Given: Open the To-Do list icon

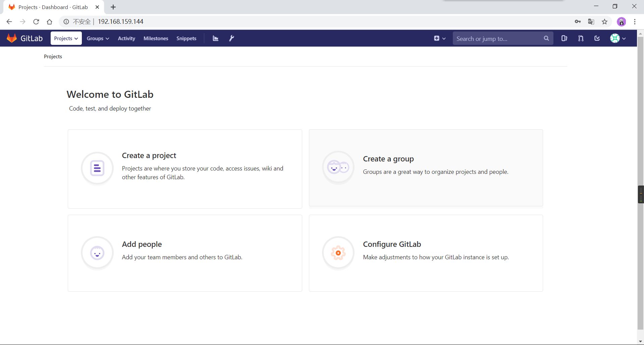Looking at the screenshot, I should click(x=597, y=38).
